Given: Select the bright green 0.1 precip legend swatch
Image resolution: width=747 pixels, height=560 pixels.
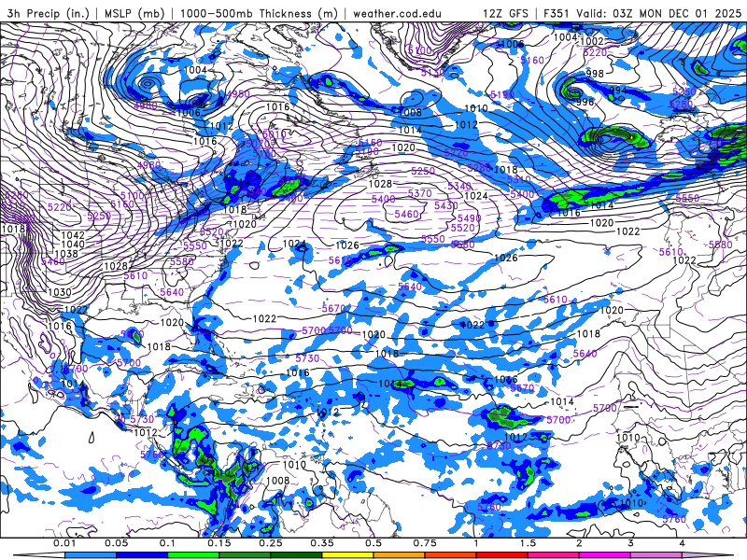Looking at the screenshot, I should pyautogui.click(x=193, y=555).
